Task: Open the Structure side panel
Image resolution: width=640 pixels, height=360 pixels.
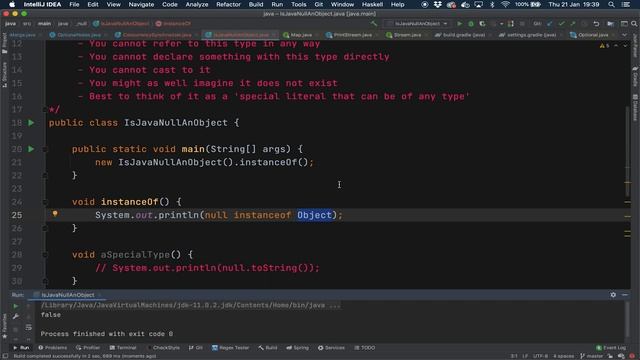Action: click(x=4, y=75)
